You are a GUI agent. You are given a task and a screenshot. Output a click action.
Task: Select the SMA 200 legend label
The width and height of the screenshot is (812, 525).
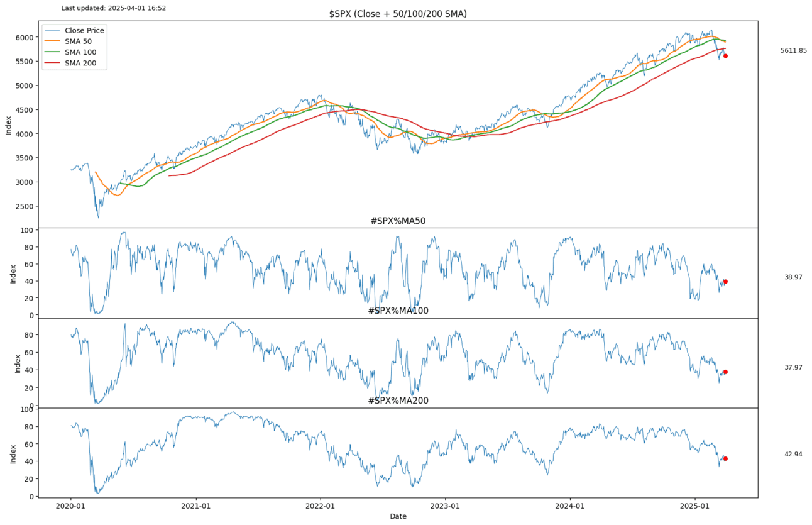coord(80,63)
